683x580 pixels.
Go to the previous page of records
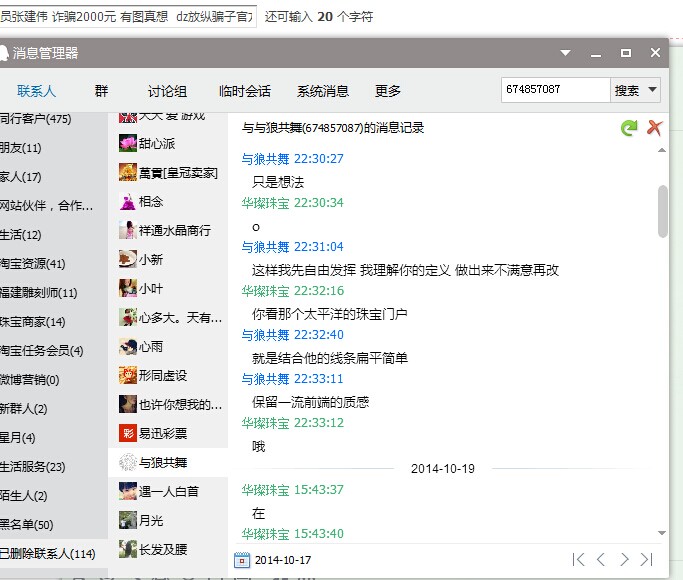point(601,560)
